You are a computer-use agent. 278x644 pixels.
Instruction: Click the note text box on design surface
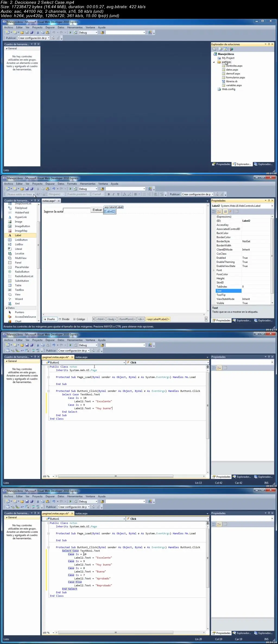coord(77,210)
